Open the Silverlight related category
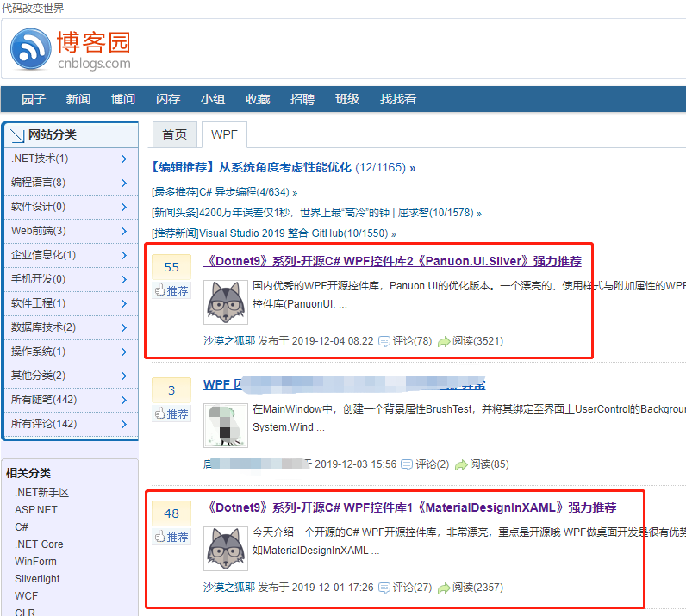The width and height of the screenshot is (686, 616). tap(37, 578)
